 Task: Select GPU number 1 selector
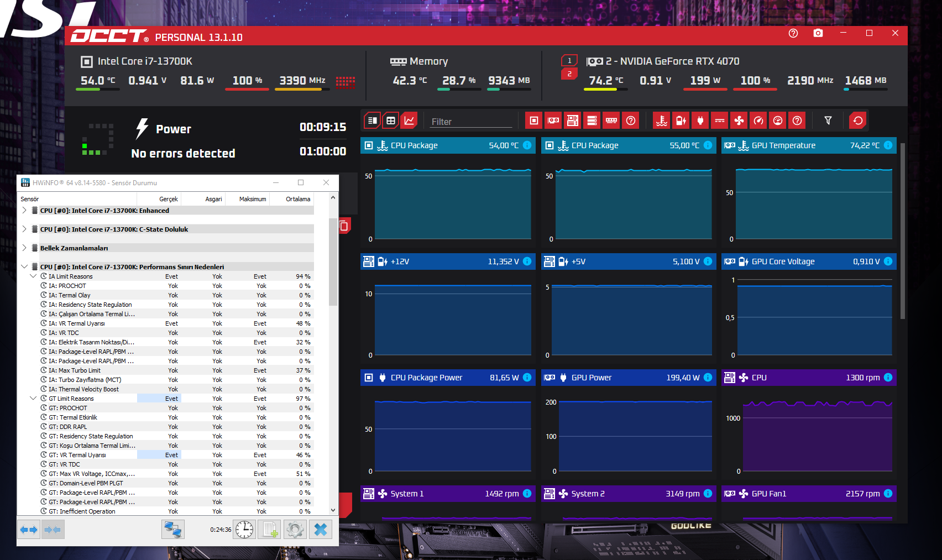(569, 61)
